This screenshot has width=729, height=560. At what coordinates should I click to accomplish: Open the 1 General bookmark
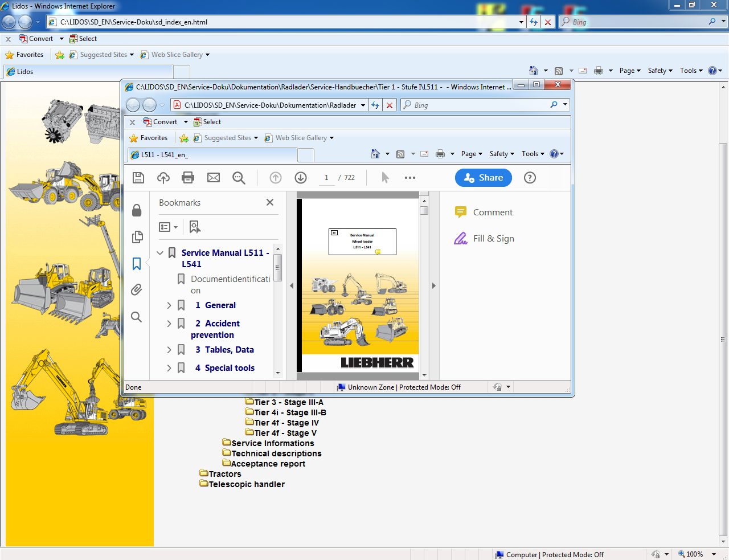tap(215, 305)
